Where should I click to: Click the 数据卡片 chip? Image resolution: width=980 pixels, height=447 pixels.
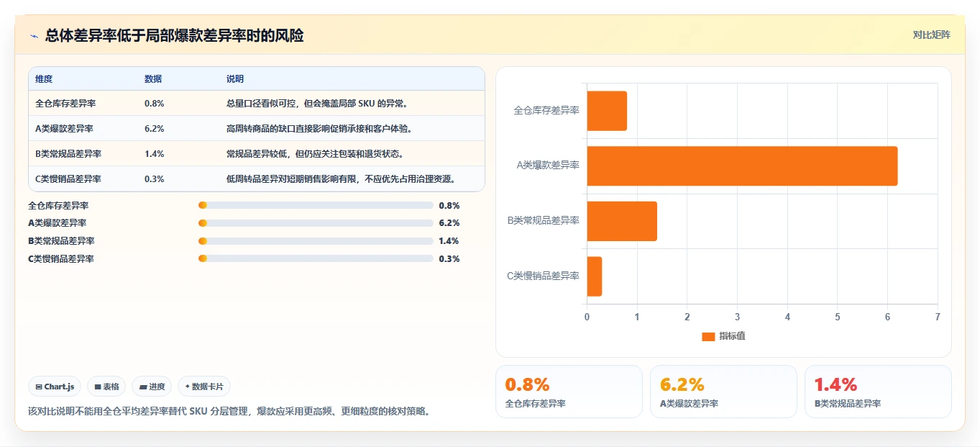click(204, 387)
